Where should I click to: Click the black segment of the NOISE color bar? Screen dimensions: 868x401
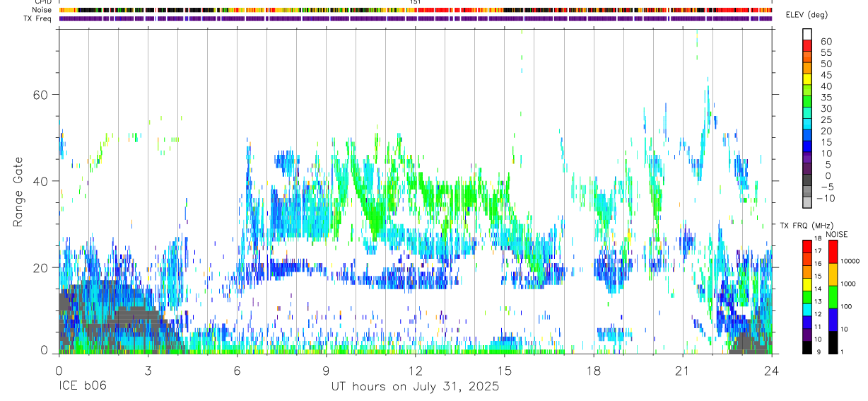coord(832,342)
